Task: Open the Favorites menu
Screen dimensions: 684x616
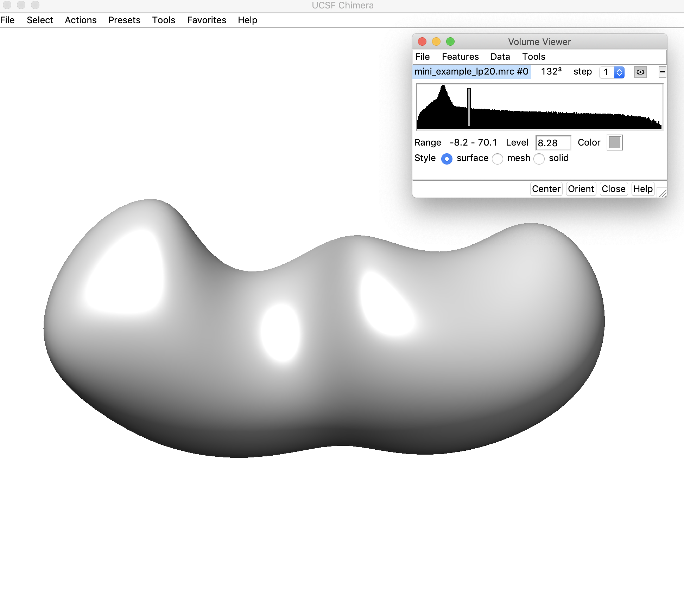Action: point(207,20)
